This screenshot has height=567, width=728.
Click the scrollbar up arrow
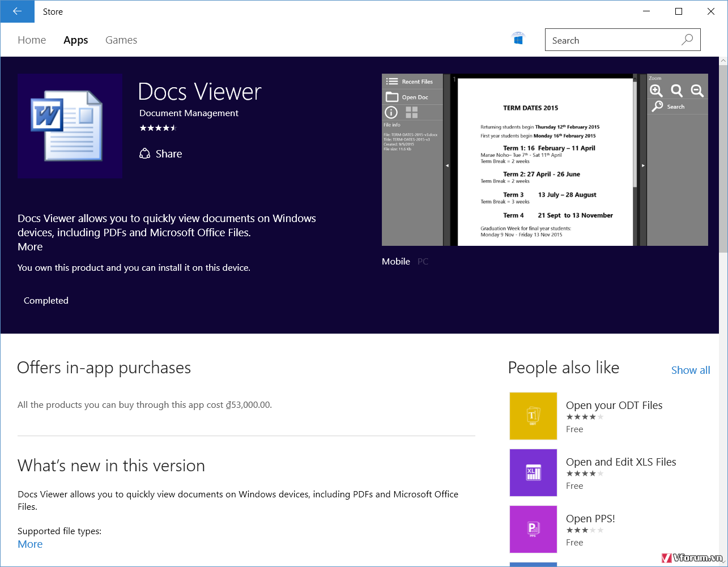723,61
